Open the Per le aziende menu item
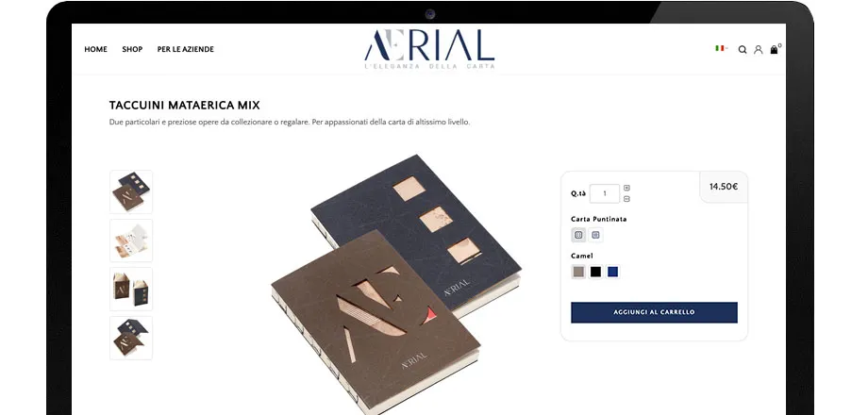The height and width of the screenshot is (415, 868). [x=186, y=49]
